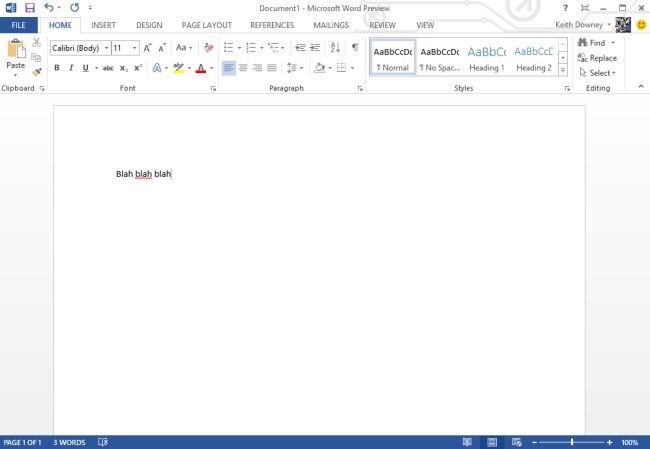The height and width of the screenshot is (449, 650).
Task: Apply the Heading 2 style
Action: coord(534,58)
